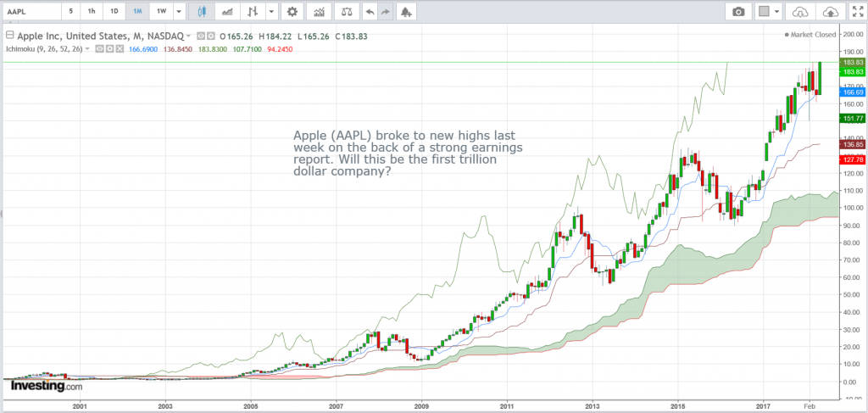Pick the gray layout square swatch
This screenshot has width=868, height=413.
(765, 11)
